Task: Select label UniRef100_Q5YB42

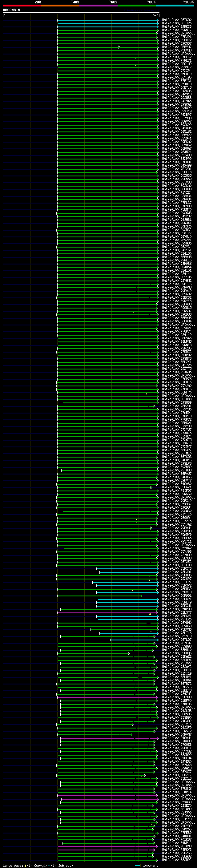Action: coord(177,548)
